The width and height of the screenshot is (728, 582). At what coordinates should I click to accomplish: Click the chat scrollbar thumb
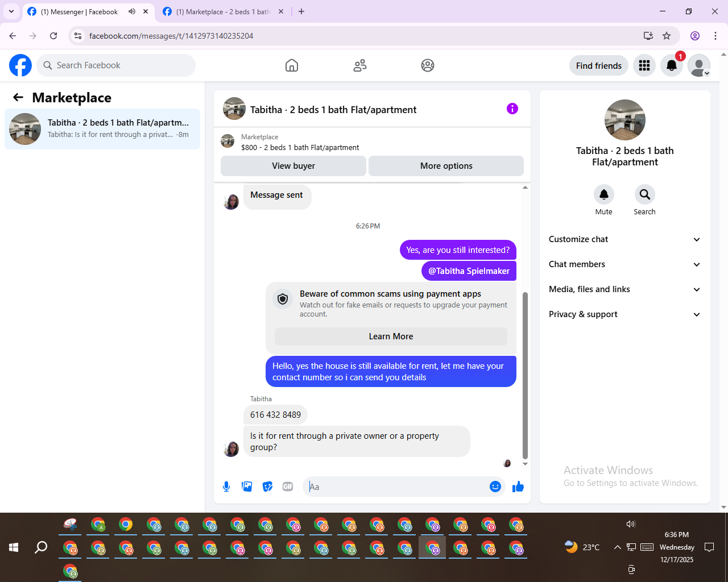[525, 375]
